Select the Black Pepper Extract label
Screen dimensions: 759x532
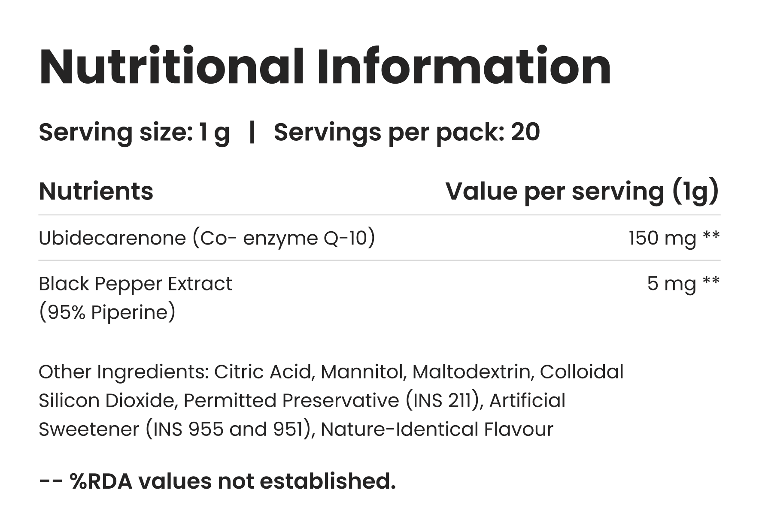pyautogui.click(x=135, y=284)
